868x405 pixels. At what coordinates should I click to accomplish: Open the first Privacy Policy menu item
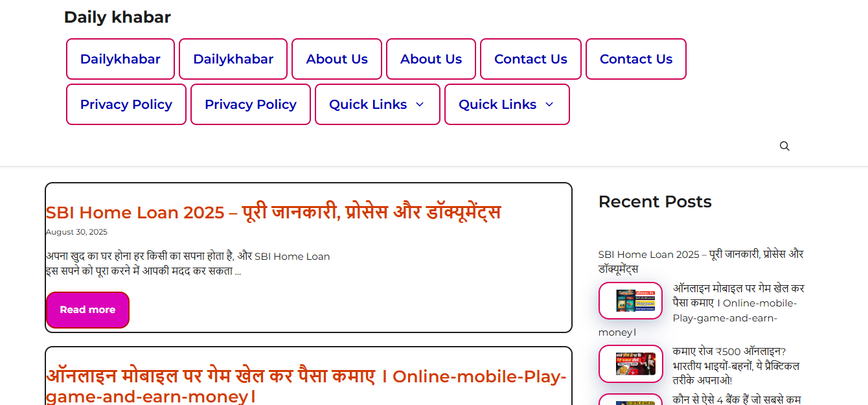coord(126,104)
